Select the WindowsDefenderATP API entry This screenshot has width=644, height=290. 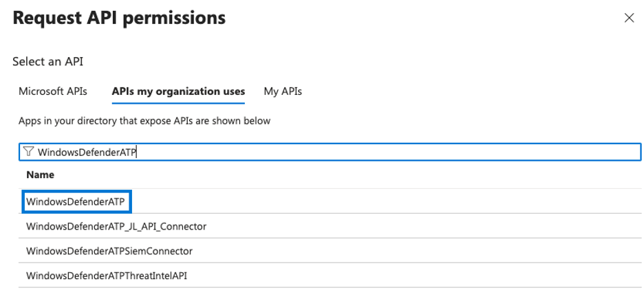click(77, 201)
